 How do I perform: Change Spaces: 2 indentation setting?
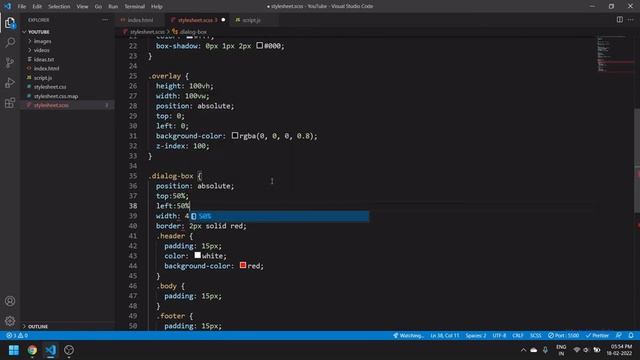(476, 336)
